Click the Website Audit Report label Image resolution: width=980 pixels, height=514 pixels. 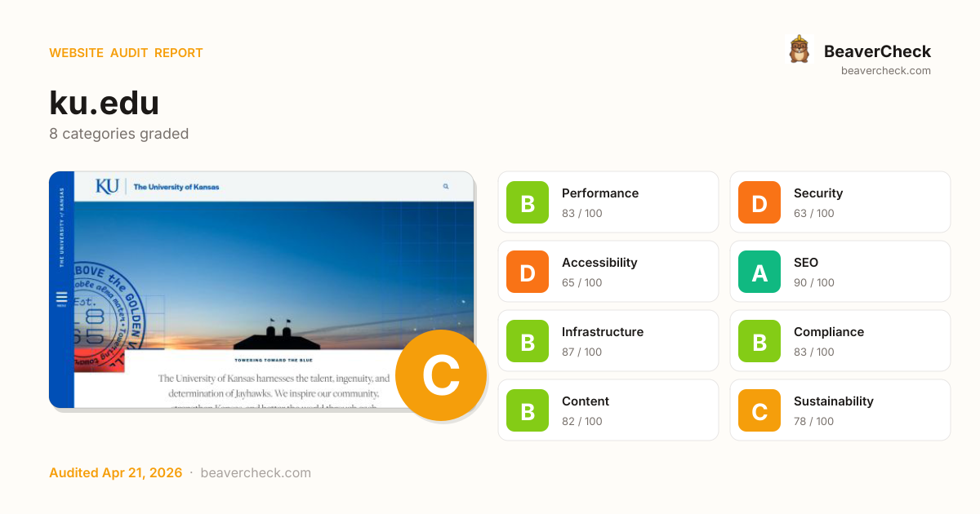point(126,53)
